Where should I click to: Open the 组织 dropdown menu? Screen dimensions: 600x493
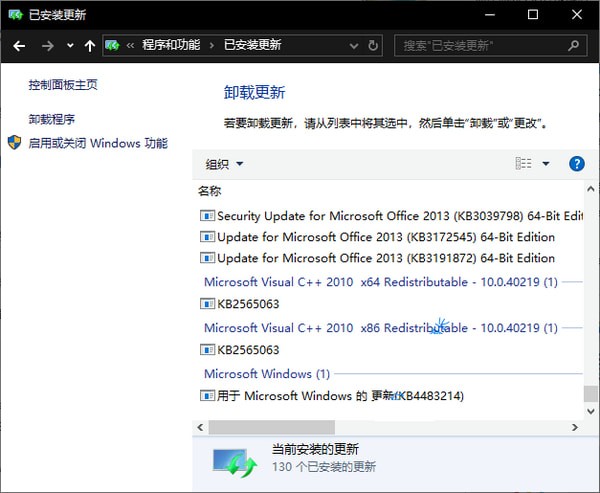pyautogui.click(x=224, y=164)
